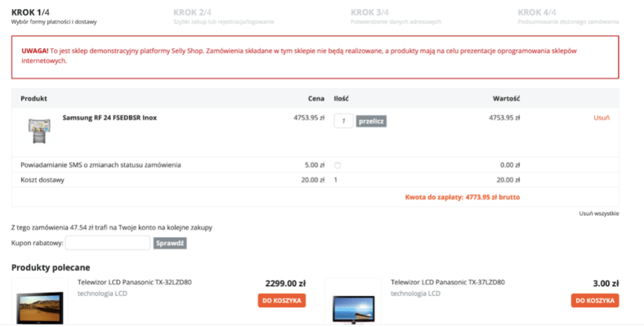This screenshot has height=327, width=644.
Task: Click the quantity input field for Samsung
Action: pos(343,121)
